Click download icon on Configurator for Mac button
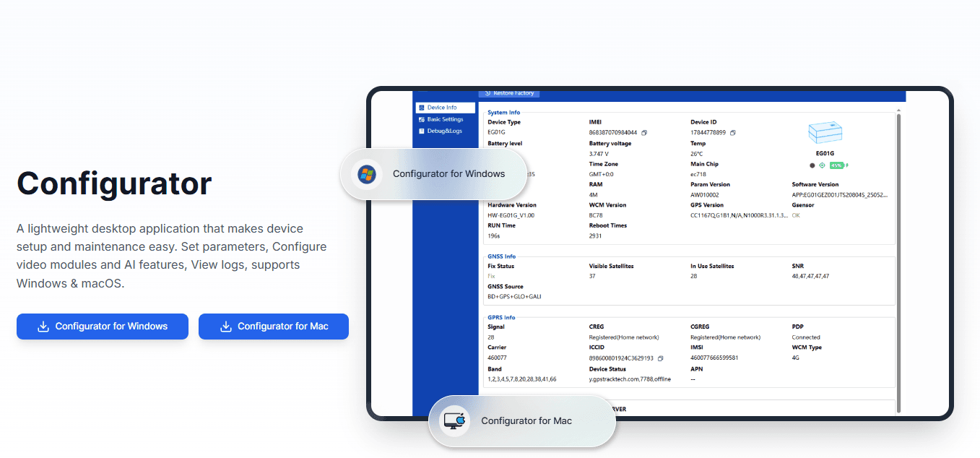 225,327
